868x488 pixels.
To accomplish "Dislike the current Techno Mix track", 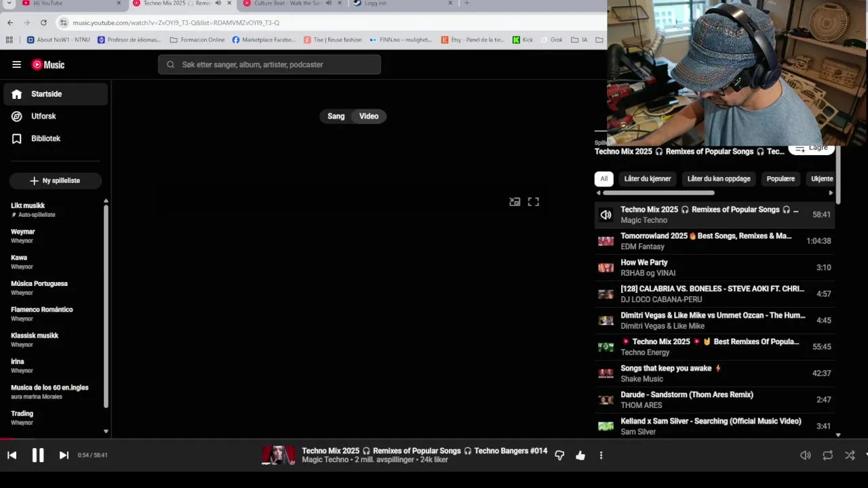I will click(x=559, y=455).
